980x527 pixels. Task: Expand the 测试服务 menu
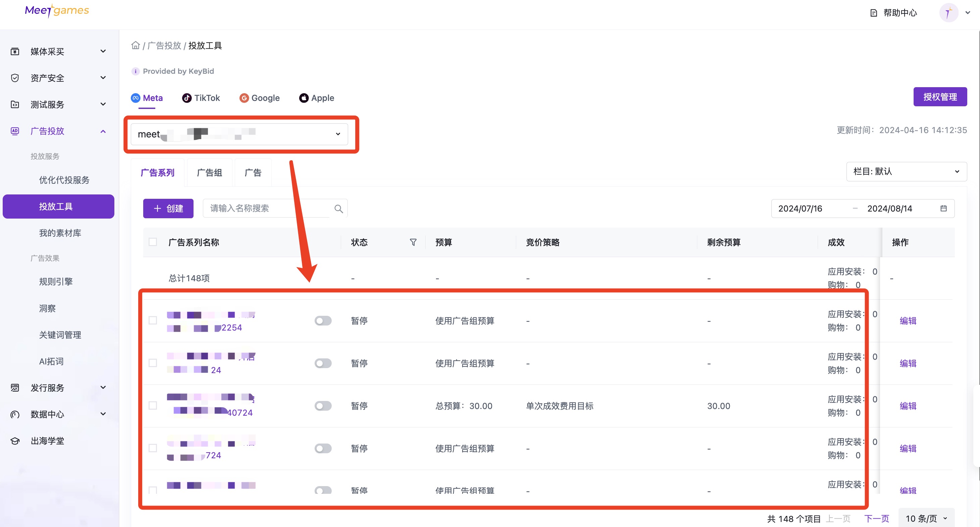[x=103, y=105]
